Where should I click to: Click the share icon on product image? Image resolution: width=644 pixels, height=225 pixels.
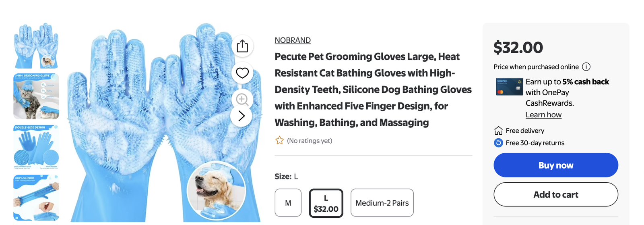[242, 46]
